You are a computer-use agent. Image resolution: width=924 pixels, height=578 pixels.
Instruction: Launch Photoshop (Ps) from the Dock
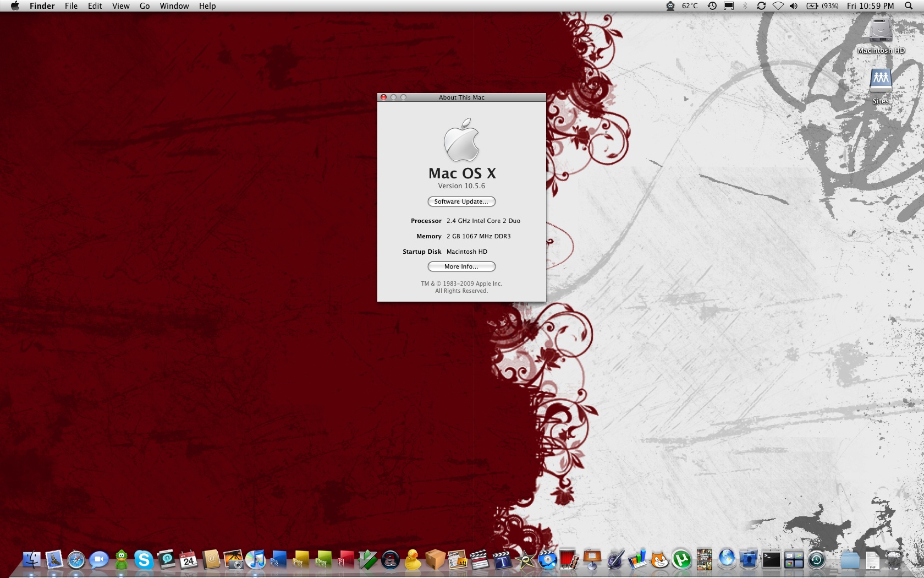(x=278, y=560)
